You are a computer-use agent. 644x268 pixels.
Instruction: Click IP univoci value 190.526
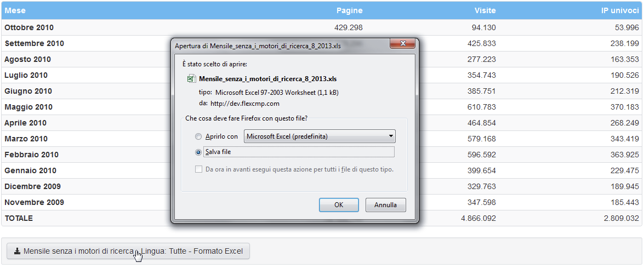point(625,75)
